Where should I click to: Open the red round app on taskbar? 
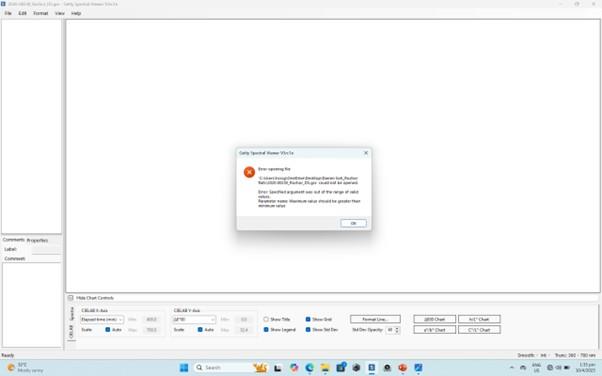point(402,368)
